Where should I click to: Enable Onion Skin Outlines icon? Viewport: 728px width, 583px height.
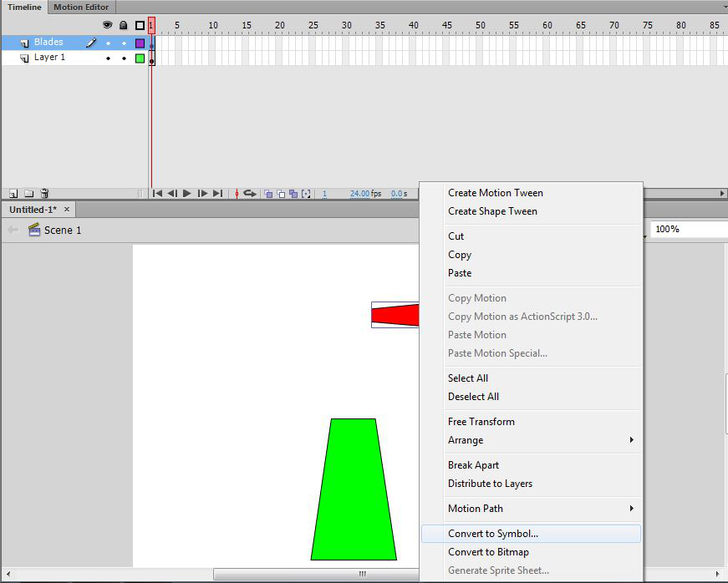(x=281, y=194)
